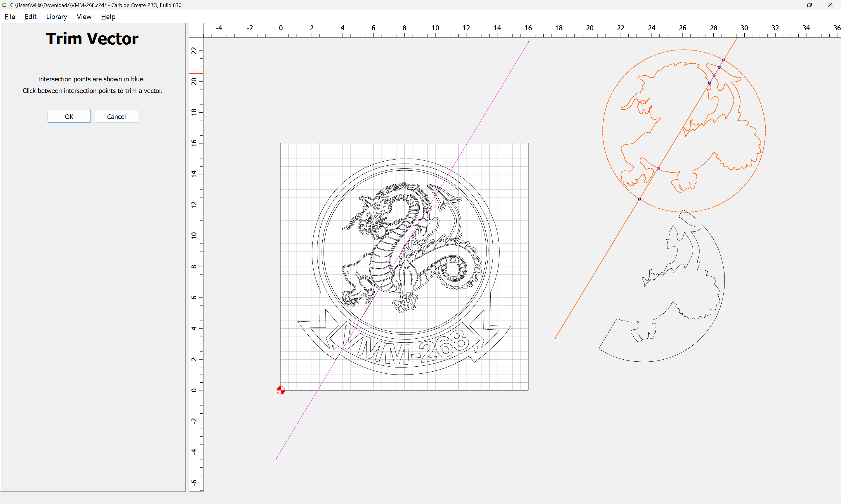Cancel the Trim Vector operation
Image resolution: width=841 pixels, height=504 pixels.
point(116,116)
